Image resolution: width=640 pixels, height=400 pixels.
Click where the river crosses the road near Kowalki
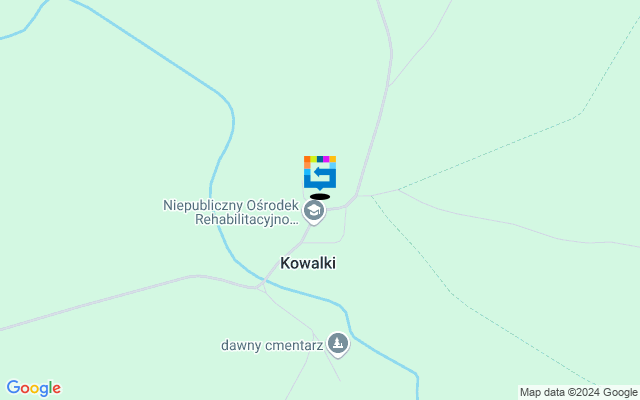pyautogui.click(x=263, y=282)
